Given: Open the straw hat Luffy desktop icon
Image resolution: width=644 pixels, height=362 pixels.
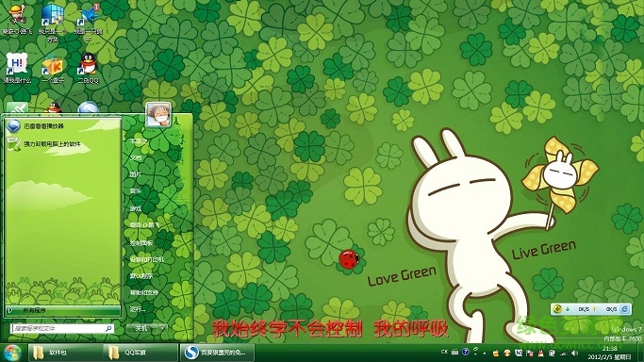Looking at the screenshot, I should 17,19.
